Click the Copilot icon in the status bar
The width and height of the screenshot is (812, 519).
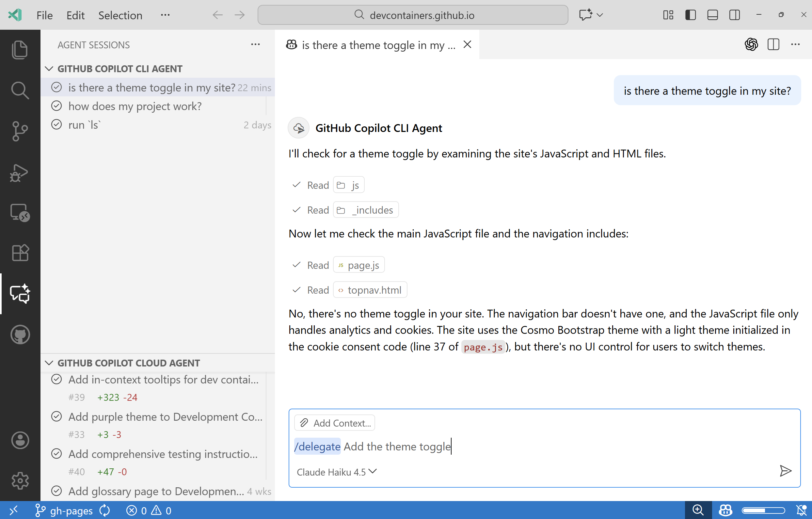(x=725, y=510)
